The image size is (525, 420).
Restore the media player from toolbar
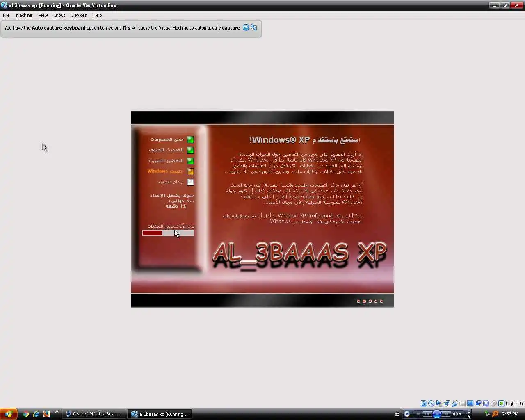(469, 416)
